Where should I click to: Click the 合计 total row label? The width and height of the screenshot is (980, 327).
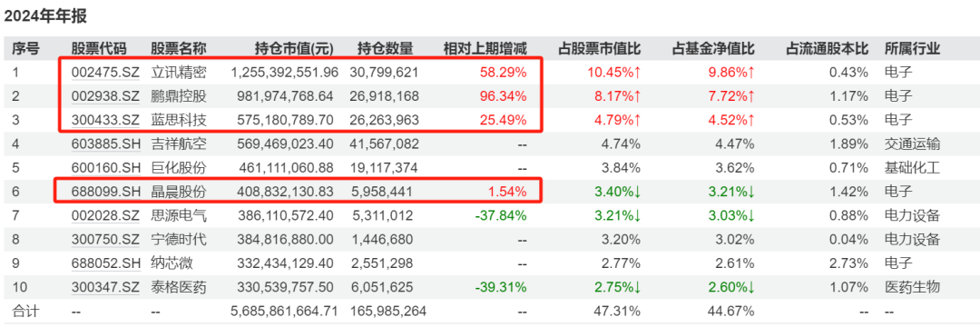click(x=25, y=311)
